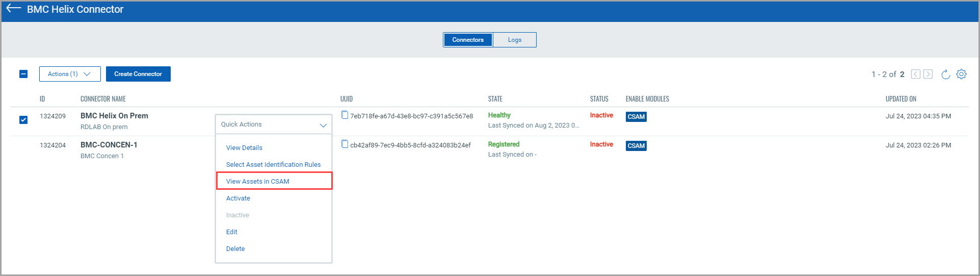The width and height of the screenshot is (980, 276).
Task: Click Last Synced on Aug 2, 2023 text
Action: pyautogui.click(x=534, y=126)
